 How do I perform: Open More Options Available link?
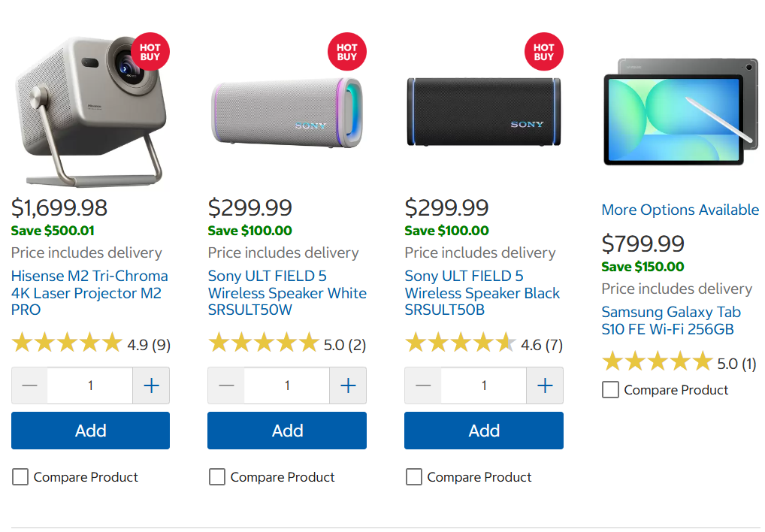(680, 210)
